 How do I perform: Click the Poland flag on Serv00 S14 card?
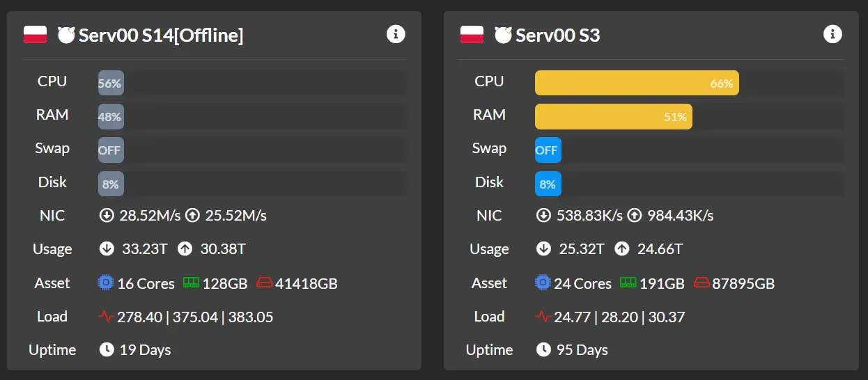[35, 34]
